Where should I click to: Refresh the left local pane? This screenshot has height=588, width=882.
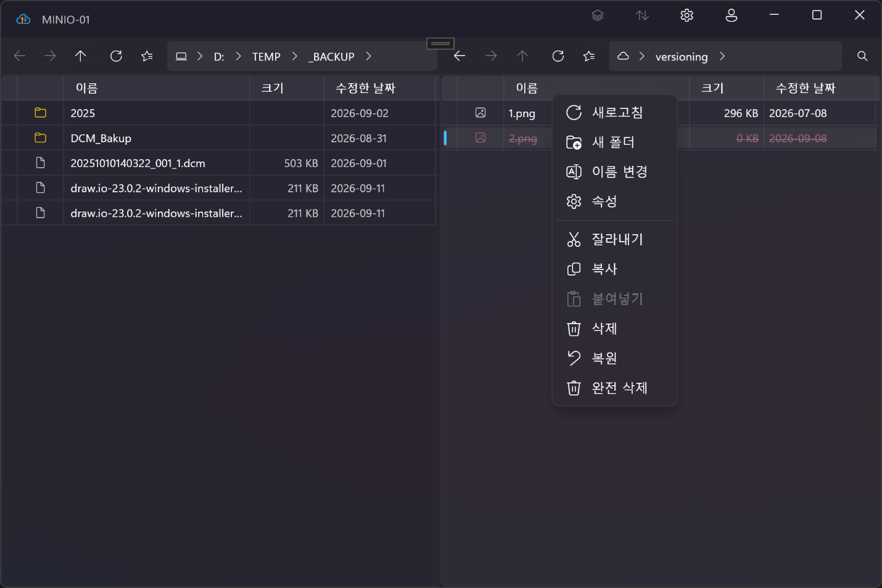pyautogui.click(x=116, y=56)
